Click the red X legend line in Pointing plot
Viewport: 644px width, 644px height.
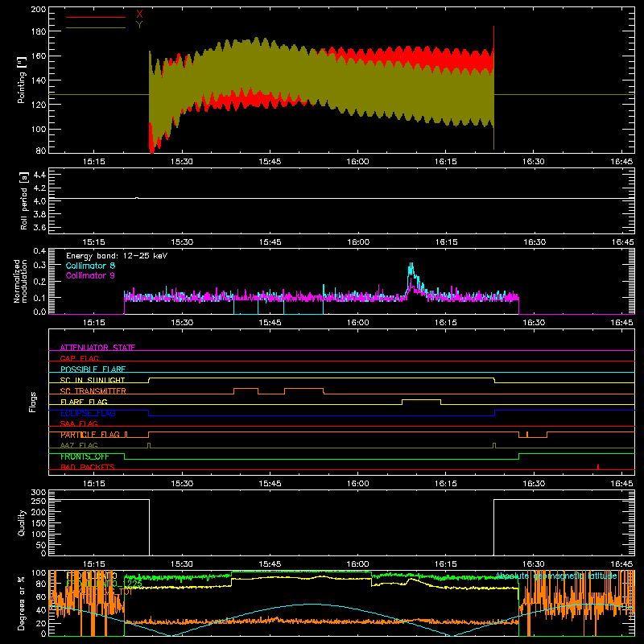pos(96,17)
